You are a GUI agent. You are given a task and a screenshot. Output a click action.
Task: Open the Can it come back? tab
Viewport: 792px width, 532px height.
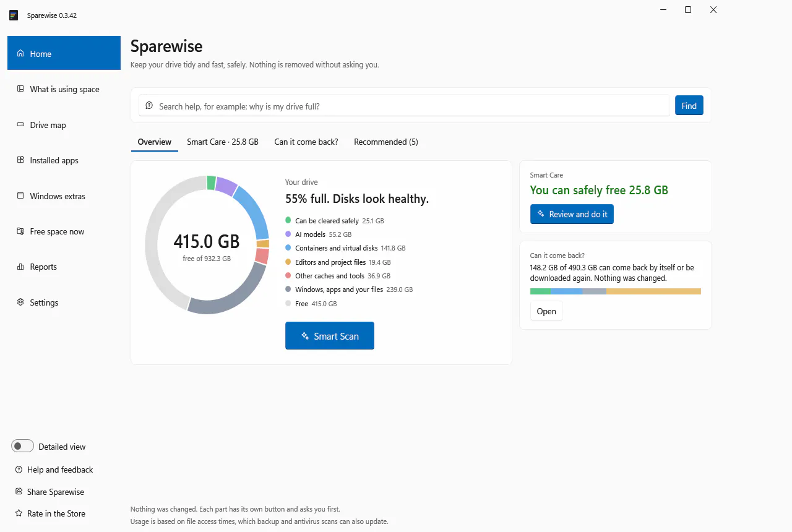click(x=306, y=142)
